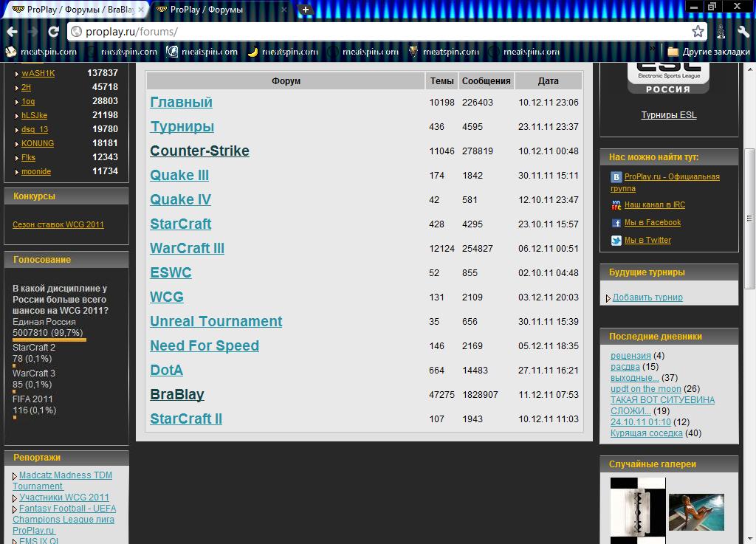Click the Twitter bird icon
756x544 pixels.
click(616, 241)
